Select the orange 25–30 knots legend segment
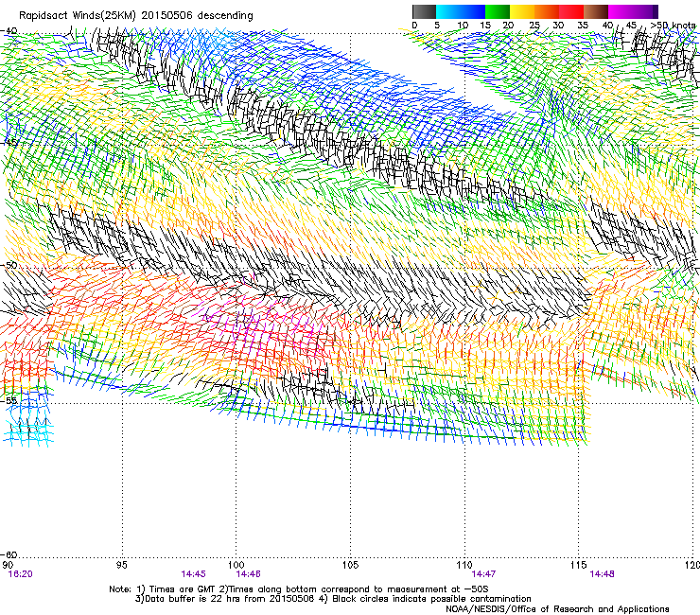 [x=547, y=11]
